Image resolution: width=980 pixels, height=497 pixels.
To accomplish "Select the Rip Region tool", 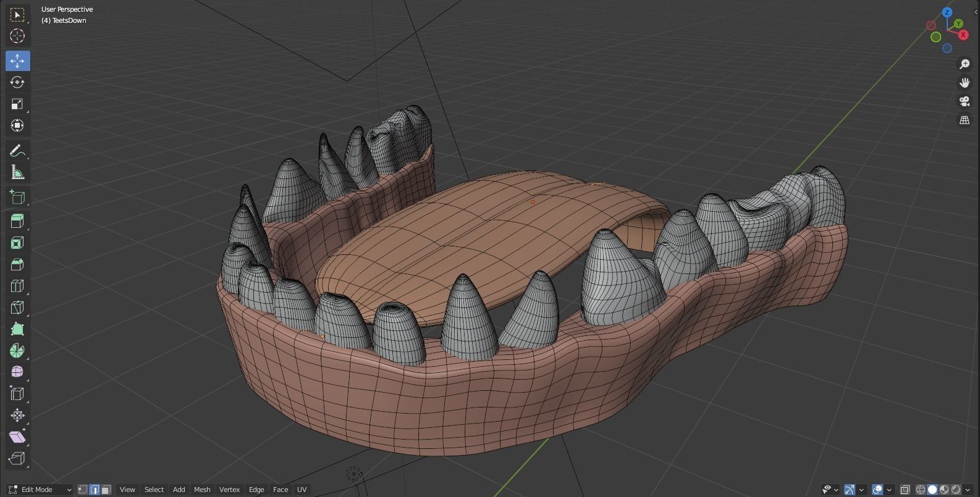I will (17, 458).
